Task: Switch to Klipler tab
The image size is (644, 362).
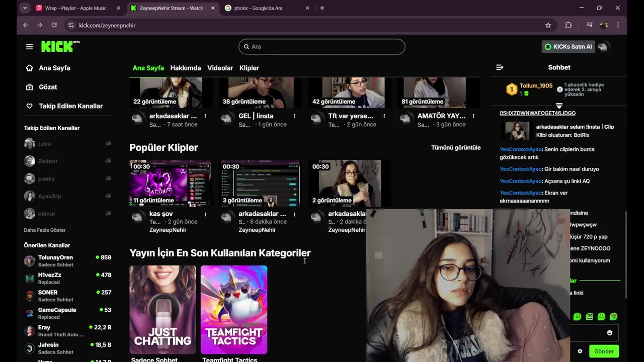Action: click(x=249, y=68)
